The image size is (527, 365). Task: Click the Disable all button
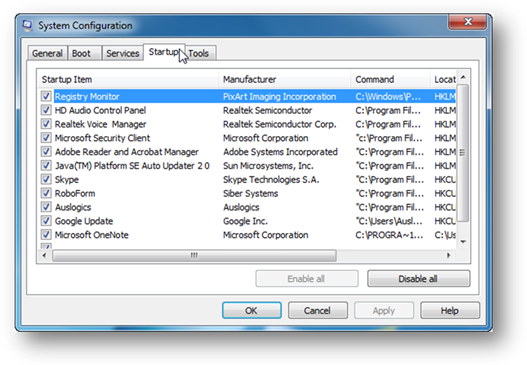[x=418, y=279]
